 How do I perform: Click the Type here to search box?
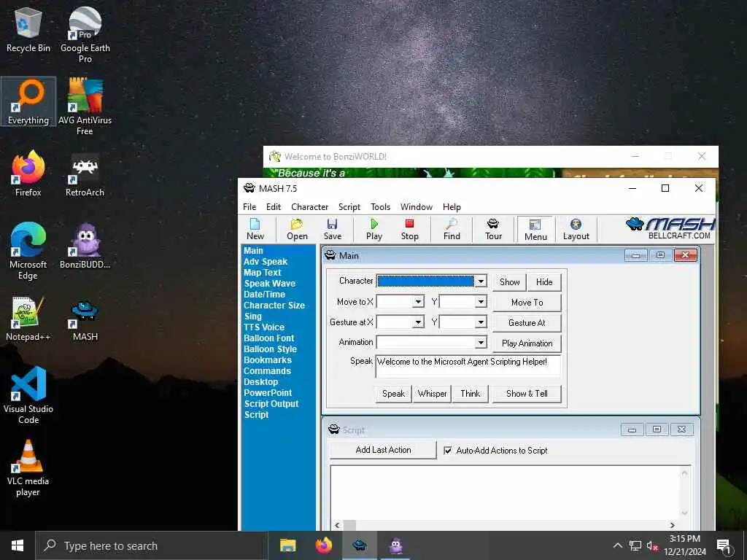tap(152, 545)
